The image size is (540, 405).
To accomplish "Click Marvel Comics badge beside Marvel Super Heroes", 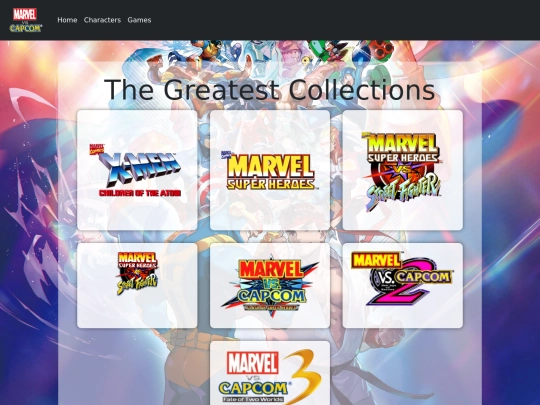I will (227, 154).
